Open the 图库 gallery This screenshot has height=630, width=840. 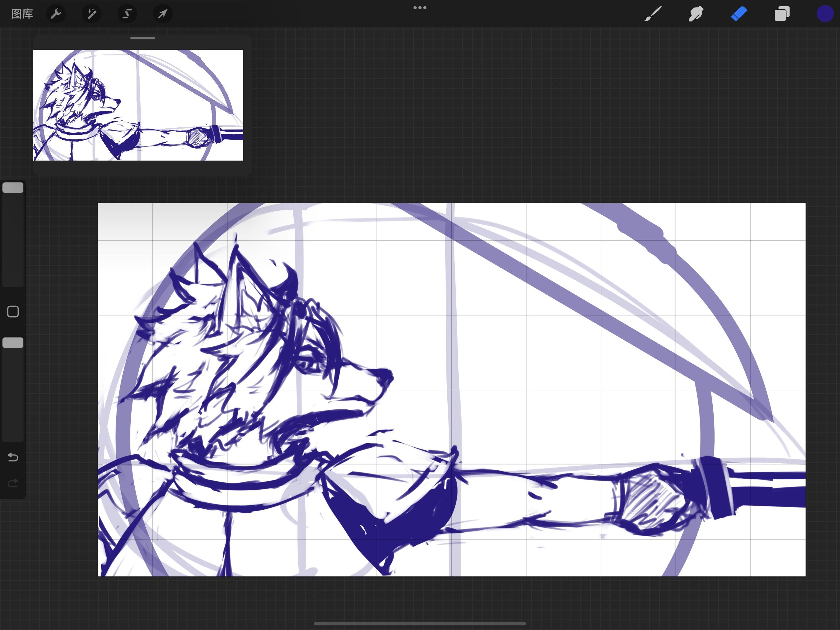pyautogui.click(x=22, y=14)
